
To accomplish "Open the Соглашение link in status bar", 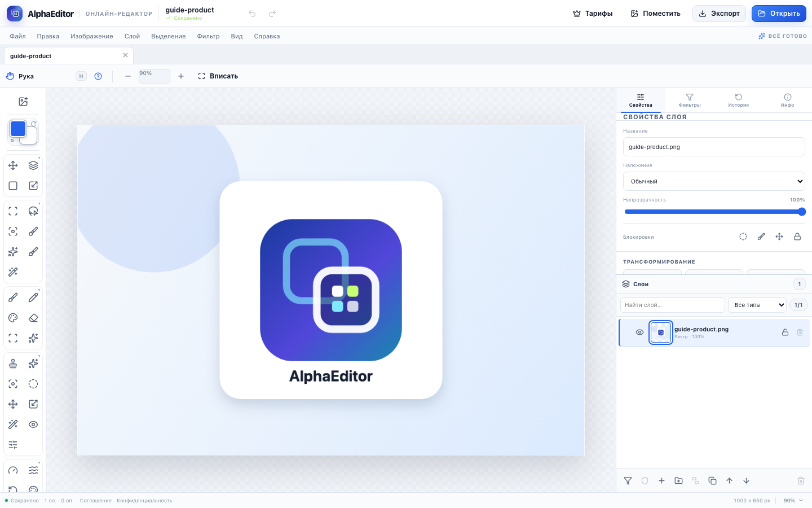I will 96,501.
